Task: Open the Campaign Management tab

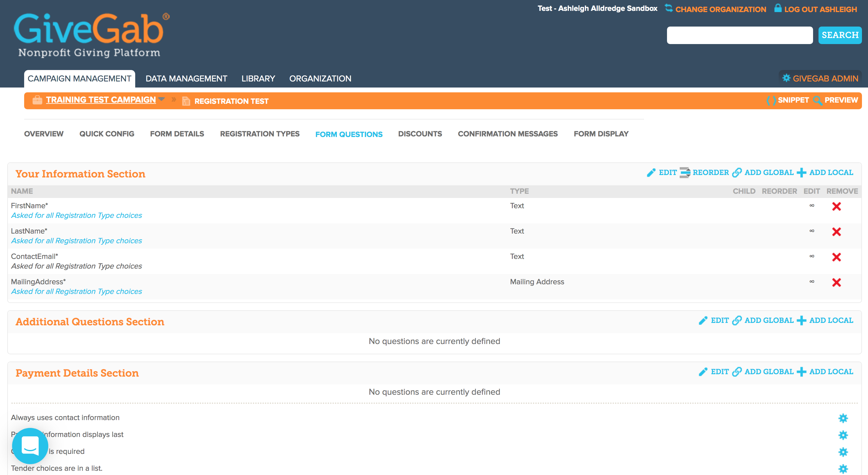Action: click(79, 78)
